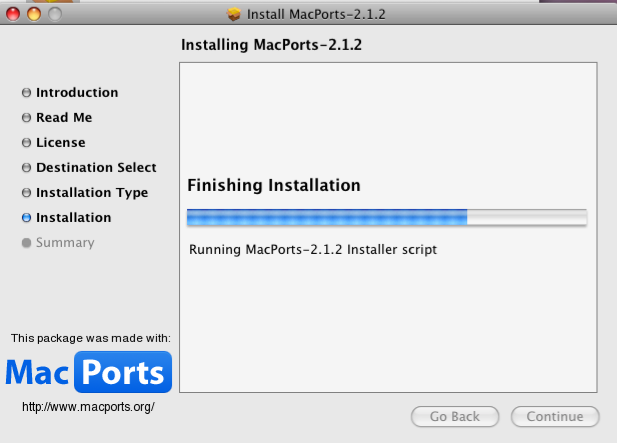Click the MacPorts logo

click(x=88, y=373)
